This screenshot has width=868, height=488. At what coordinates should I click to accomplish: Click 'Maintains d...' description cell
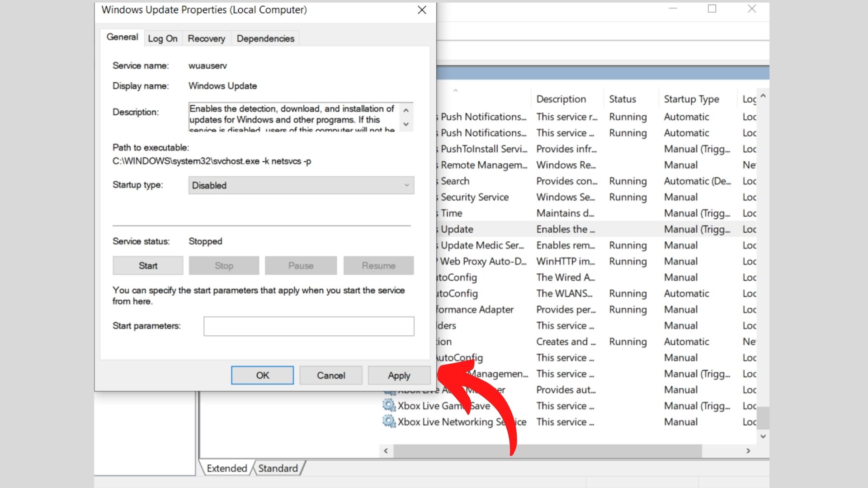(x=565, y=213)
